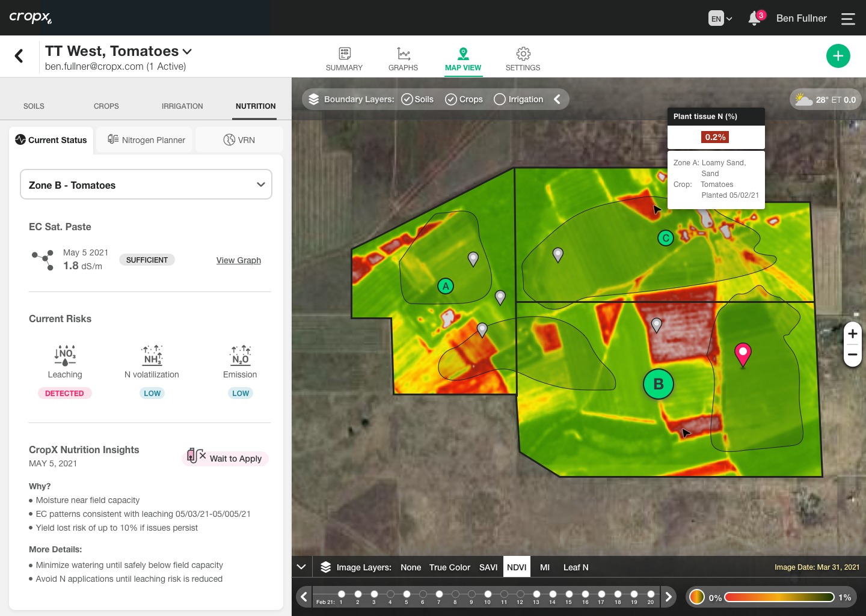Screen dimensions: 866x616
Task: Open the EN language dropdown
Action: tap(720, 19)
